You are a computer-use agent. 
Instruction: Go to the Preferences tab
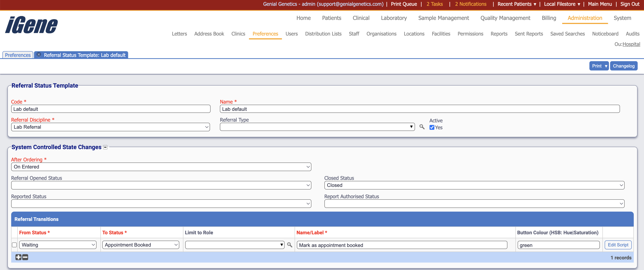(x=17, y=55)
